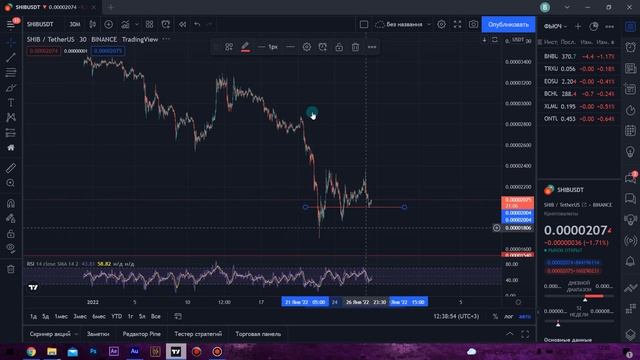Image resolution: width=640 pixels, height=360 pixels.
Task: Open chart settings gear icon
Action: coord(441,24)
